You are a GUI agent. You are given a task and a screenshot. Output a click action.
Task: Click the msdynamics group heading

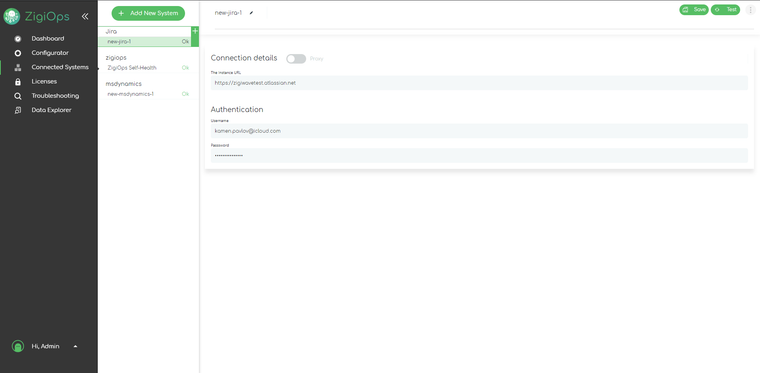coord(124,84)
